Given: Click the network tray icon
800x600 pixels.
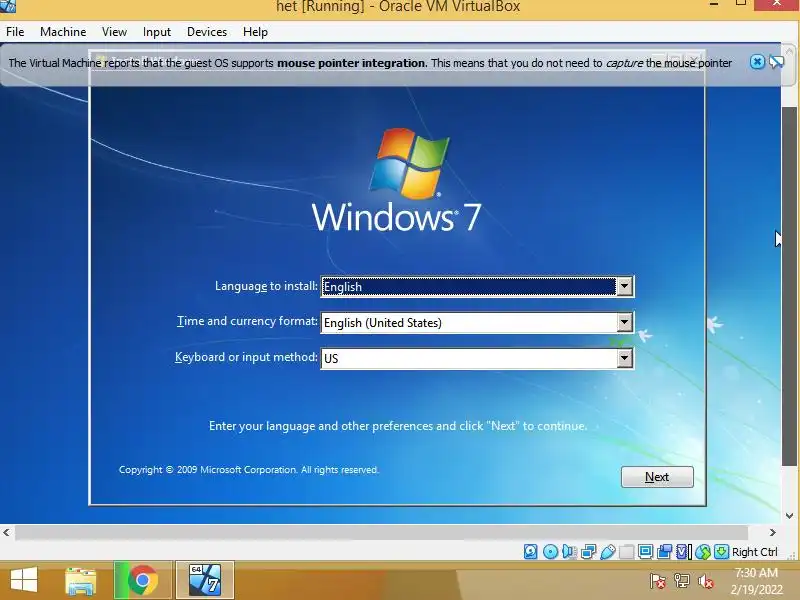Looking at the screenshot, I should click(682, 581).
